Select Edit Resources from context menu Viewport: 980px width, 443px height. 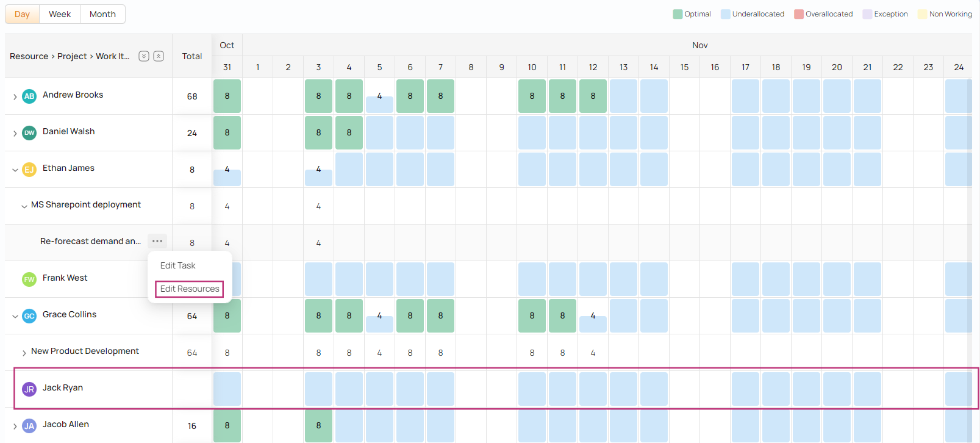click(190, 289)
